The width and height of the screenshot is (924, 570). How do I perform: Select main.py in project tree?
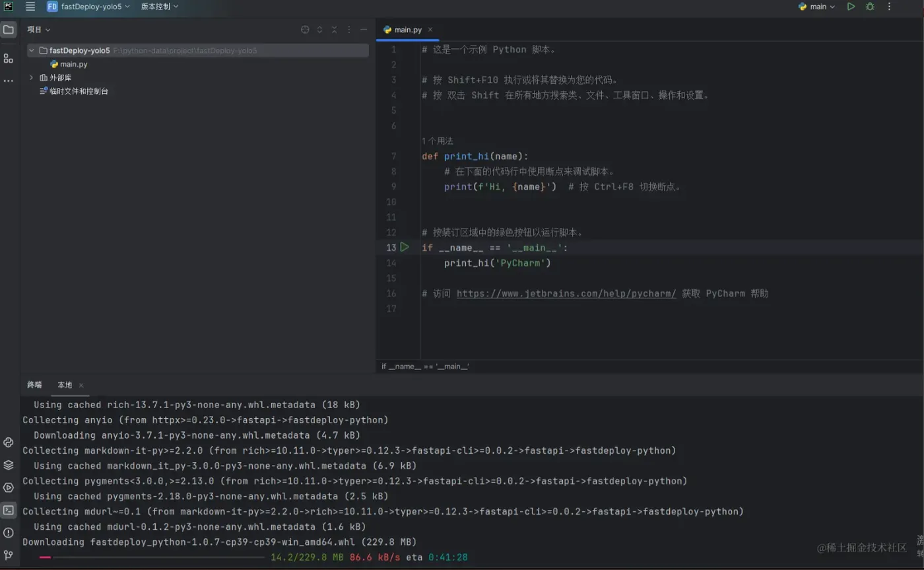point(69,64)
